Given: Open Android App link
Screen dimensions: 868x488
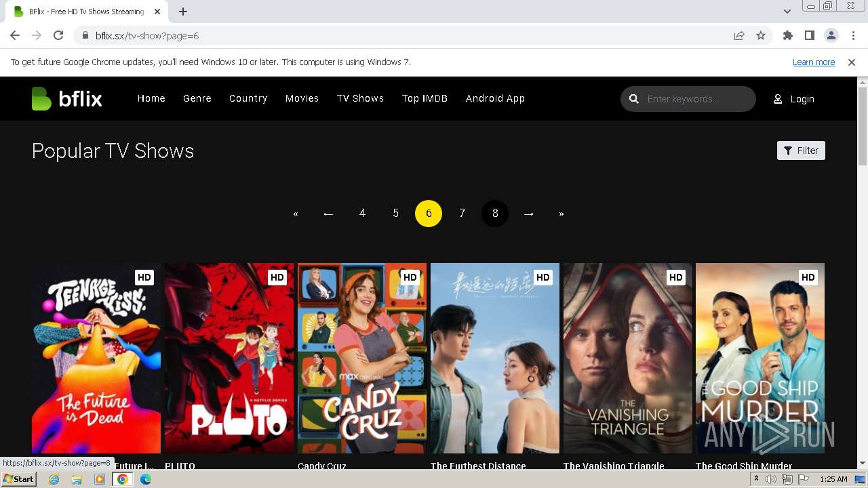Looking at the screenshot, I should [x=495, y=98].
